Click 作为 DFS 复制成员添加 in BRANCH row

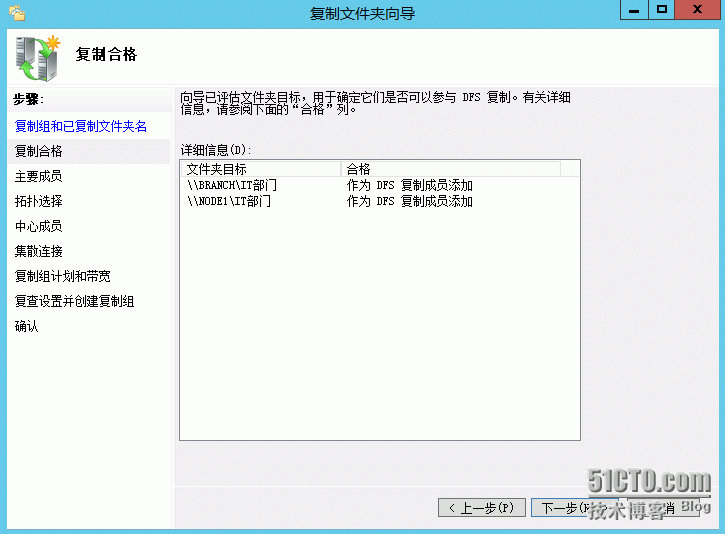410,185
